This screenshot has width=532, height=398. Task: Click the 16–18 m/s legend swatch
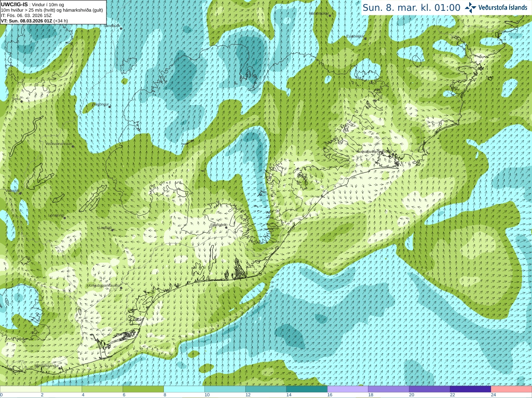[x=348, y=389]
